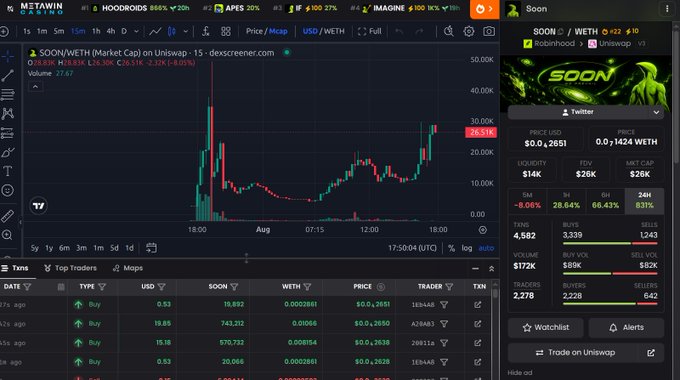Open chart quick search
680x380 pixels.
448,31
